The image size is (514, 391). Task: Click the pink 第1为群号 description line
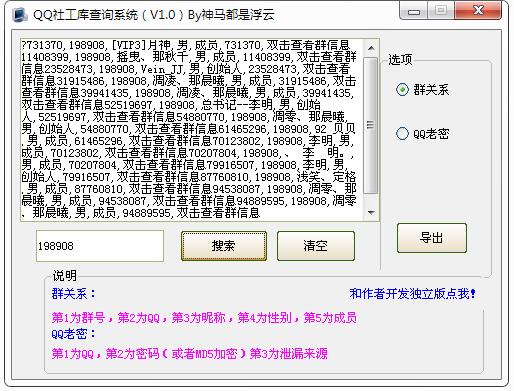coord(204,317)
